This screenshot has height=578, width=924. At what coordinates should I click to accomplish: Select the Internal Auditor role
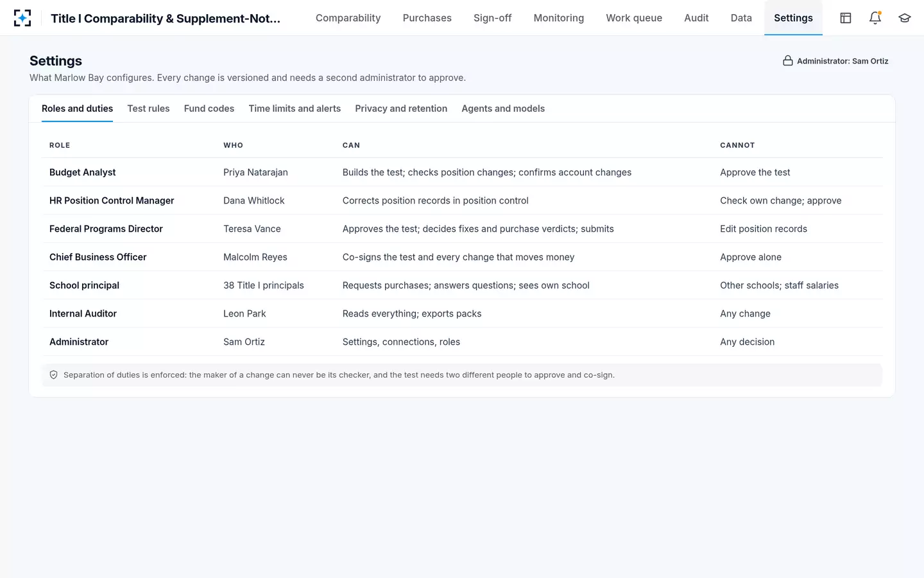[x=83, y=313]
